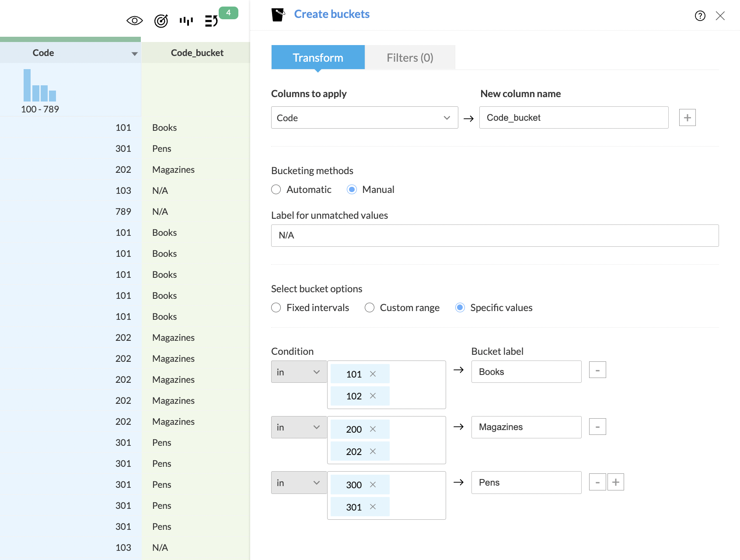Choose the Fixed intervals option
Viewport: 740px width, 560px height.
[x=276, y=308]
